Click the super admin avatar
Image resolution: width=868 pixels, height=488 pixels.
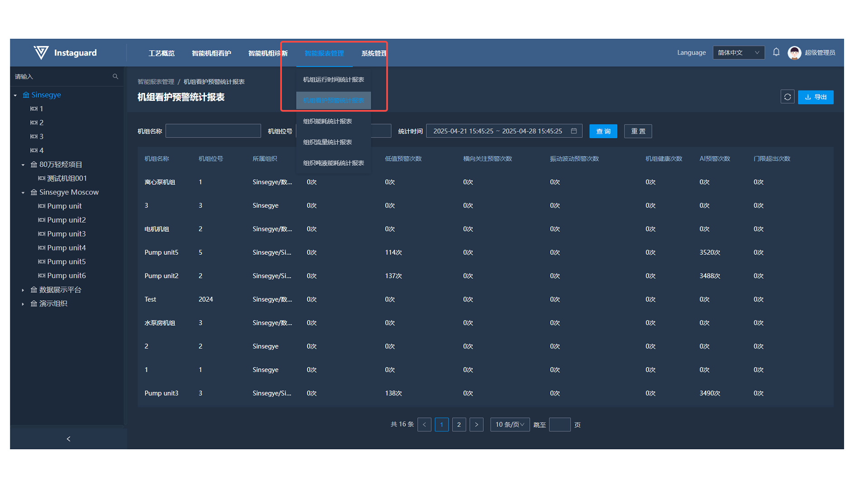click(794, 53)
